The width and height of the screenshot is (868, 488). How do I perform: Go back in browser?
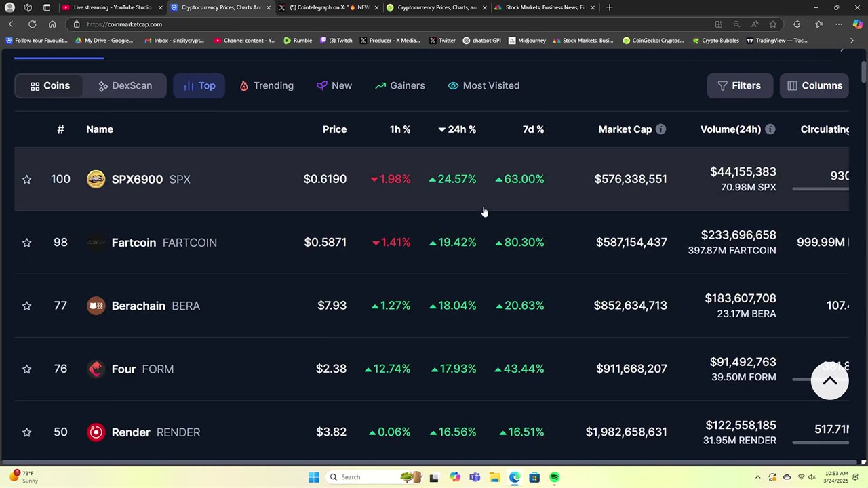pyautogui.click(x=12, y=24)
